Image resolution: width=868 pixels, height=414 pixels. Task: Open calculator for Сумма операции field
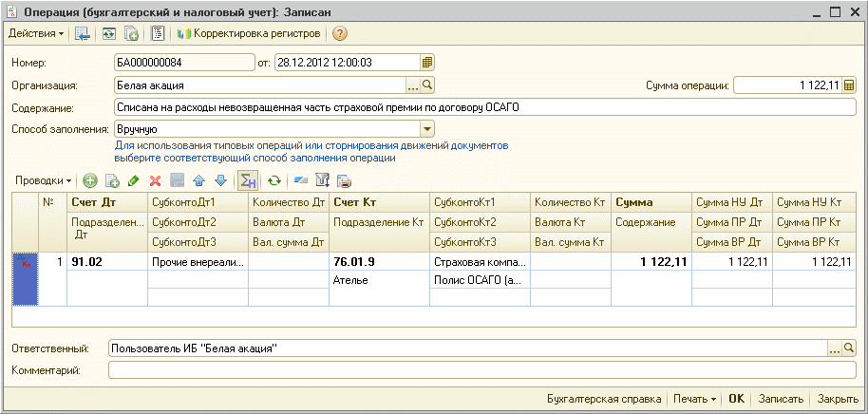coord(848,85)
